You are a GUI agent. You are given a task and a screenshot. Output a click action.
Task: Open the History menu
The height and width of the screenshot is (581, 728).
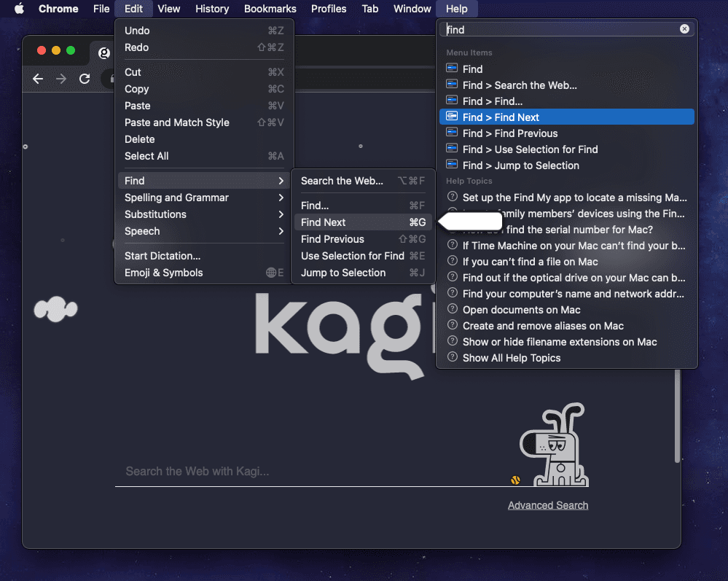tap(212, 9)
